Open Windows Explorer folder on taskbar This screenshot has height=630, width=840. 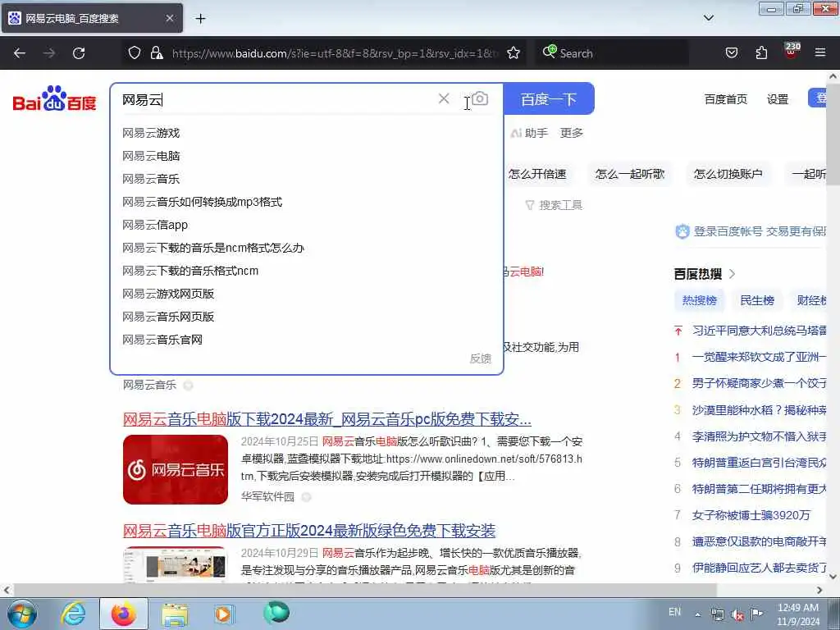[x=175, y=614]
